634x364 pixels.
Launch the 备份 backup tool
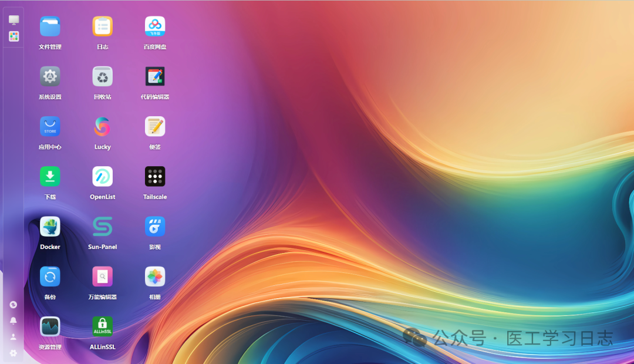pyautogui.click(x=49, y=276)
